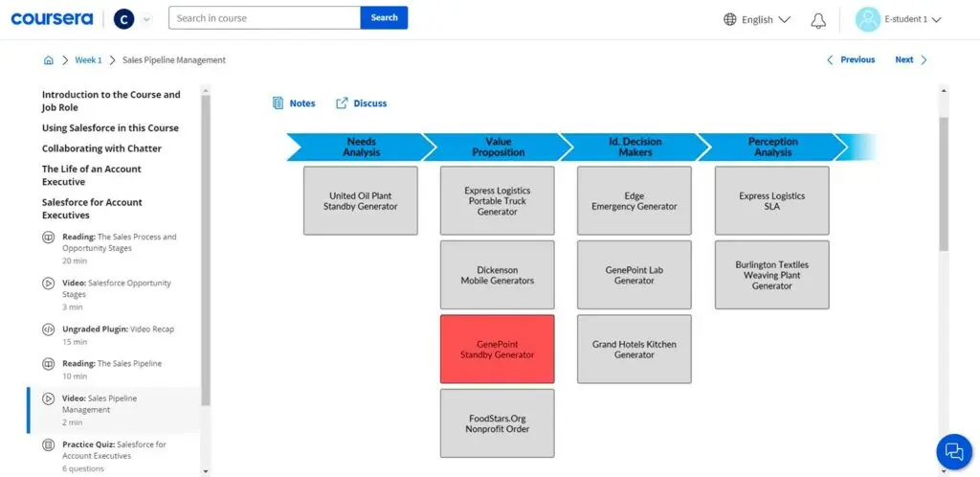Click the Value Proposition stage arrow
The height and width of the screenshot is (477, 980).
[498, 147]
